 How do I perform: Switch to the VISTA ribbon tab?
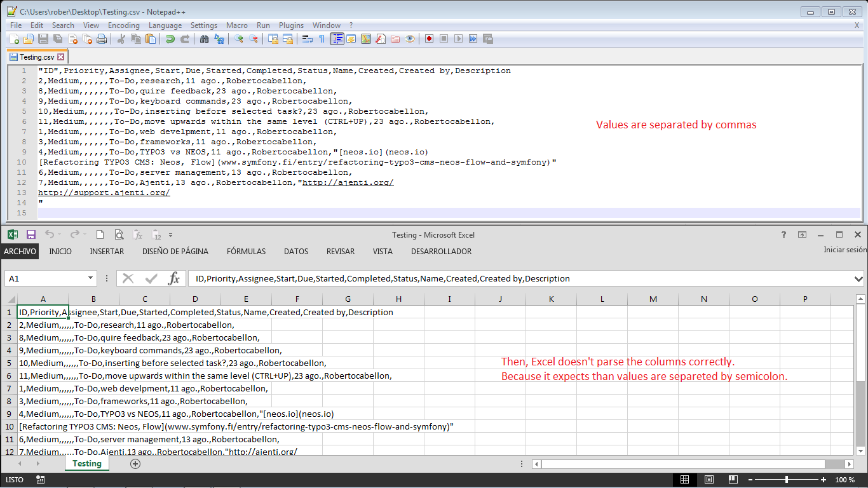pyautogui.click(x=383, y=252)
